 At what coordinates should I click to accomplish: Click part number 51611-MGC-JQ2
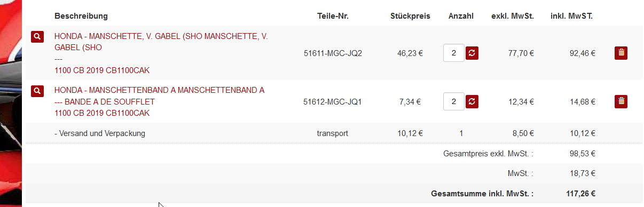tap(333, 53)
